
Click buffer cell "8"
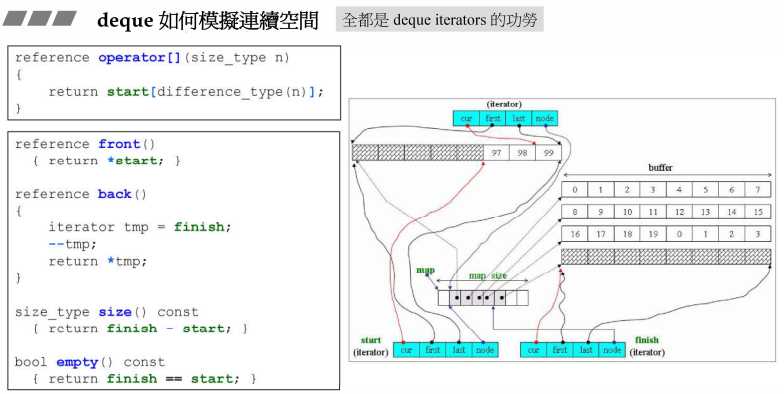coord(574,212)
